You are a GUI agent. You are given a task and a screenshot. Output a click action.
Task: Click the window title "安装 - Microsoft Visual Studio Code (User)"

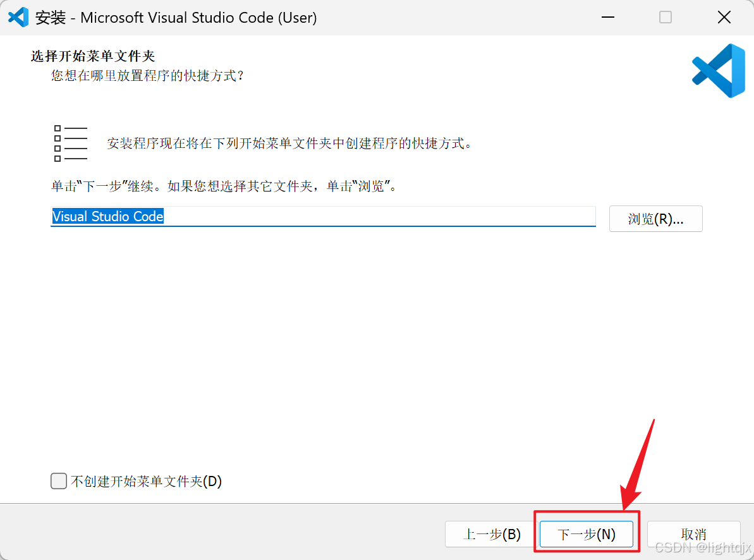tap(176, 18)
